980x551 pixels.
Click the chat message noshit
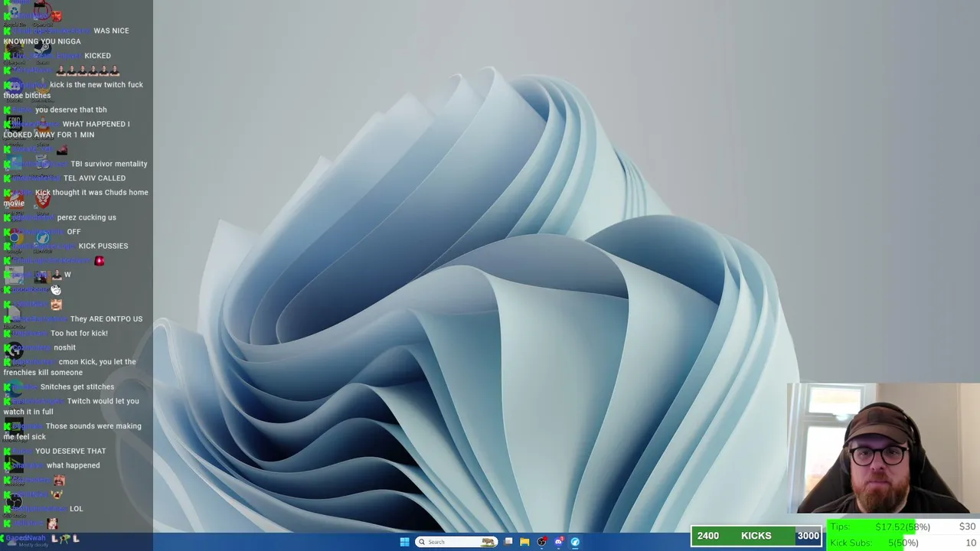(64, 347)
